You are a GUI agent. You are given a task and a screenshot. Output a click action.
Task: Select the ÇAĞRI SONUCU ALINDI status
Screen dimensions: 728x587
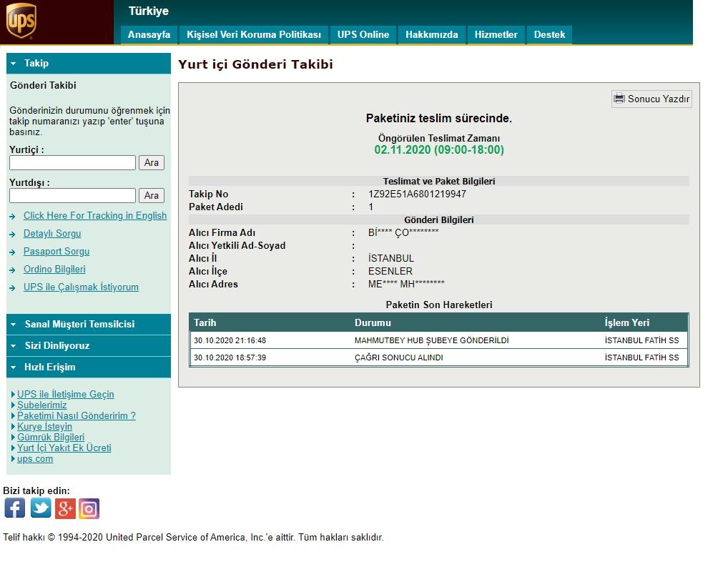click(399, 357)
